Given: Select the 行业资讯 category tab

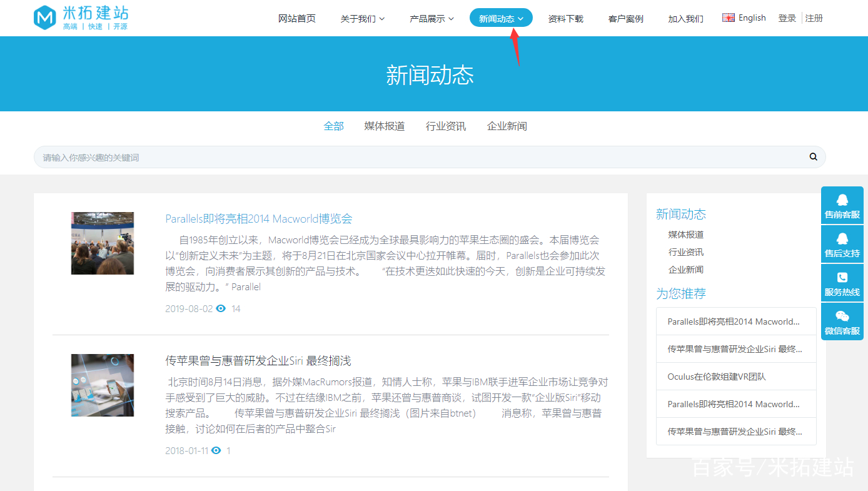Looking at the screenshot, I should (446, 126).
